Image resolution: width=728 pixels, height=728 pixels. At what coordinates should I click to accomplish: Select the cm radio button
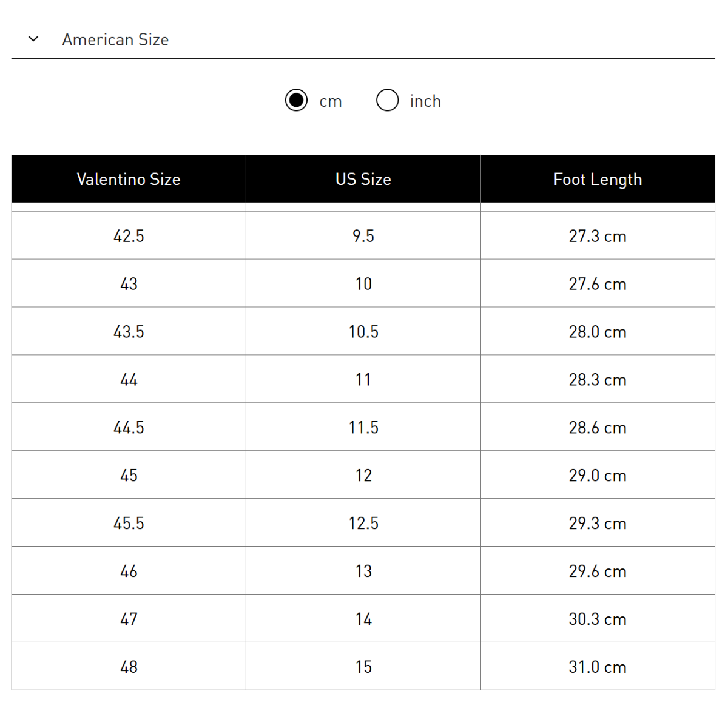[x=296, y=100]
